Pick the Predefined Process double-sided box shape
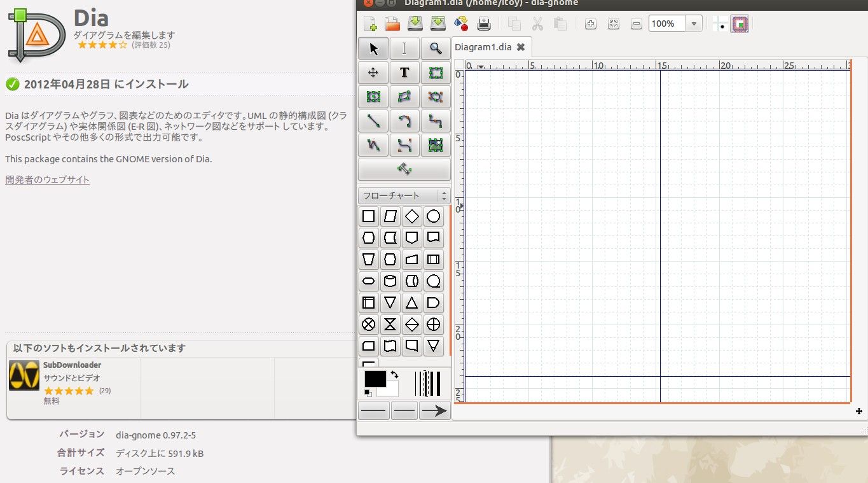 pyautogui.click(x=433, y=260)
